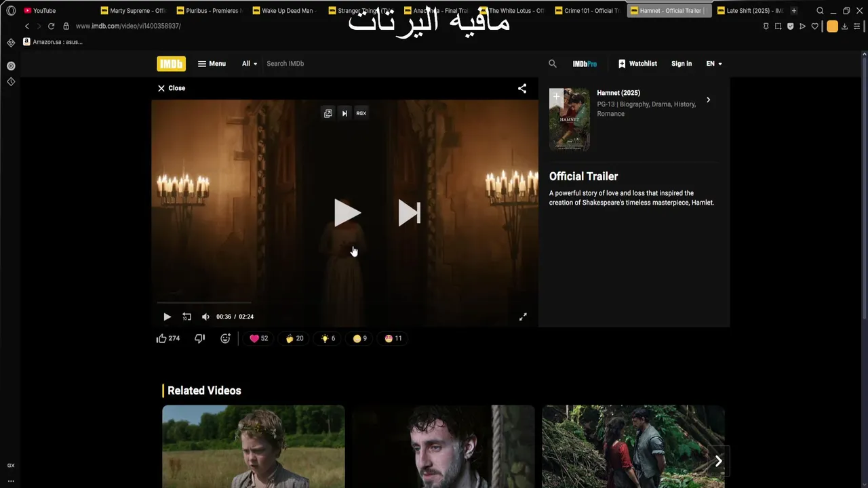Toggle the heart reaction (52)
Screen dimensions: 868x488
[x=258, y=338]
